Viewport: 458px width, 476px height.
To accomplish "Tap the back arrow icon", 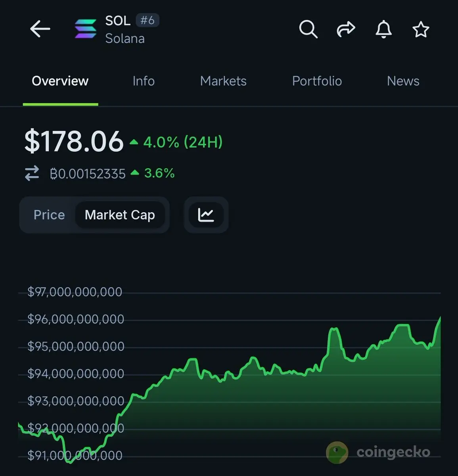I will [40, 29].
